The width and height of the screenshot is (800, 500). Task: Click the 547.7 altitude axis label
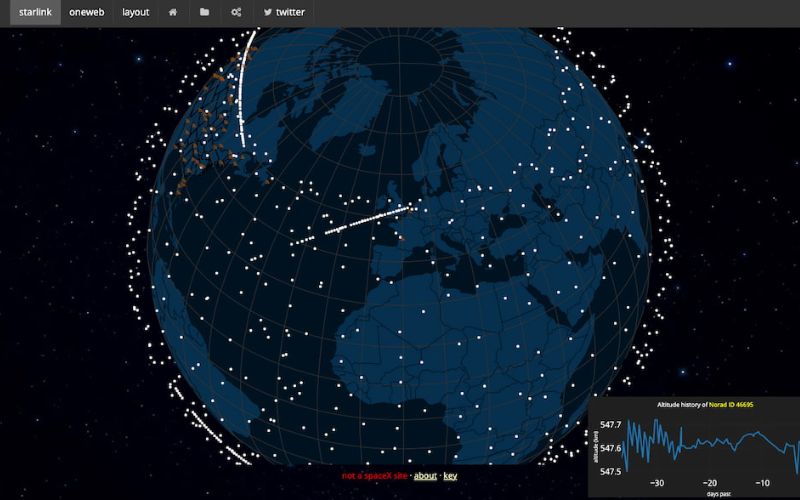(x=613, y=425)
